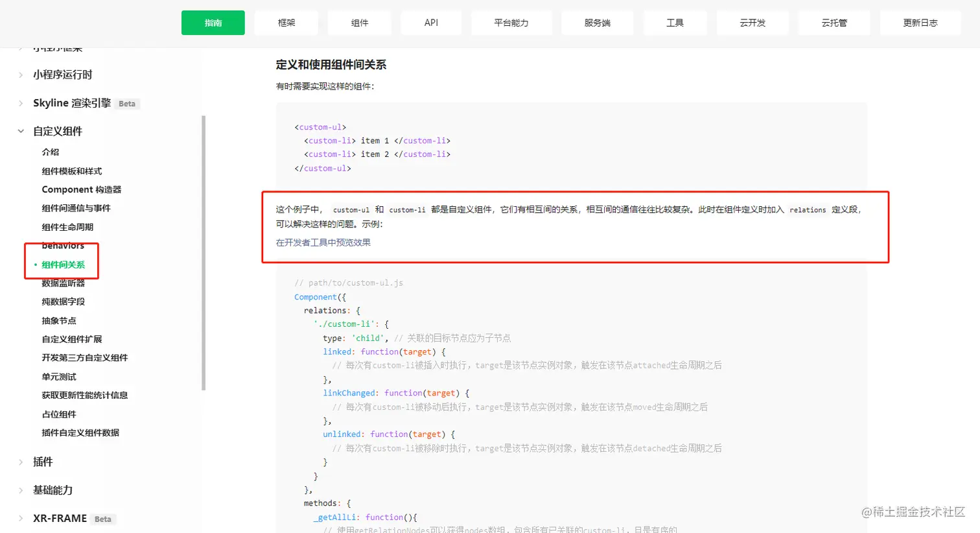Expand the Skyline 渲染引擎 section chevron
Image resolution: width=980 pixels, height=533 pixels.
pyautogui.click(x=21, y=103)
